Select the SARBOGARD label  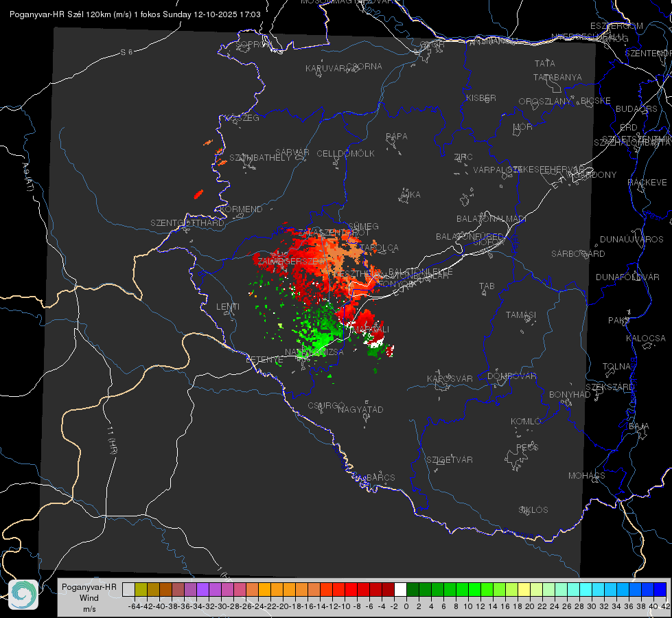pyautogui.click(x=578, y=254)
